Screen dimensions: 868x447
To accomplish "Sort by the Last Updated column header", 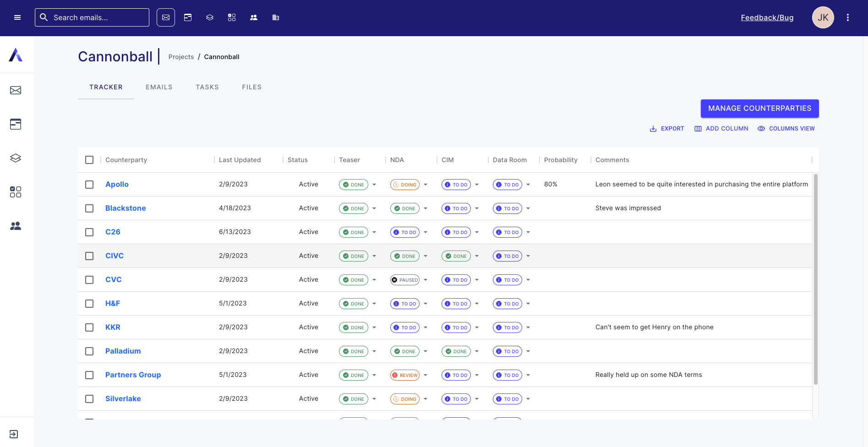I will click(x=240, y=160).
